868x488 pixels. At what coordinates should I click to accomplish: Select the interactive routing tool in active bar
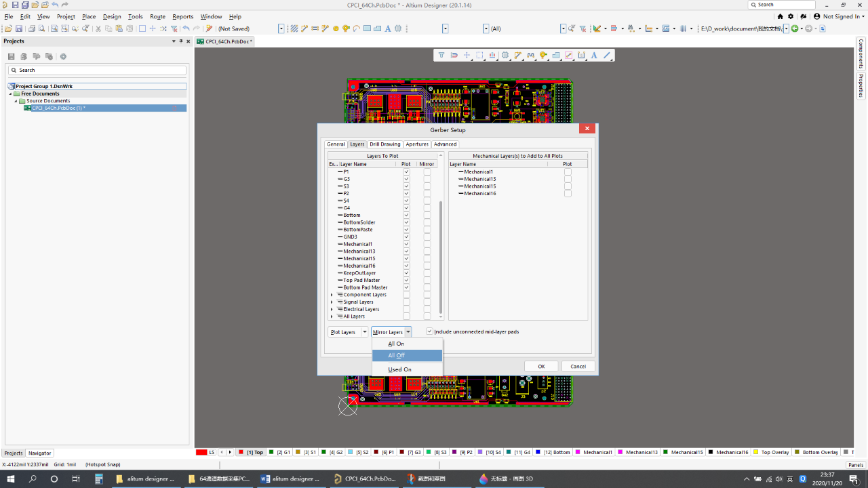pos(518,56)
